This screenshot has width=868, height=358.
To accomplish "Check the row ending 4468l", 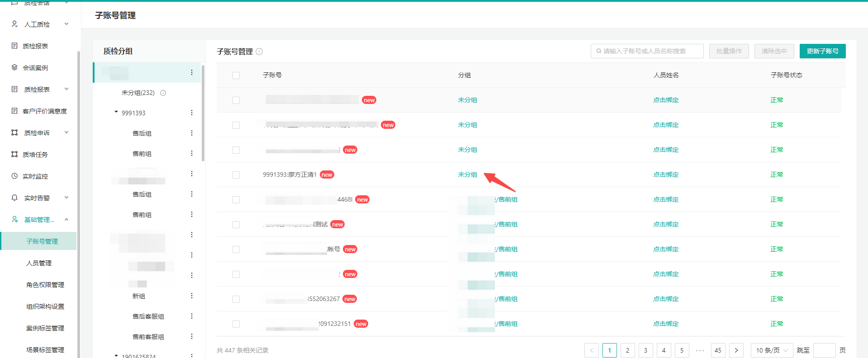I will tap(236, 200).
